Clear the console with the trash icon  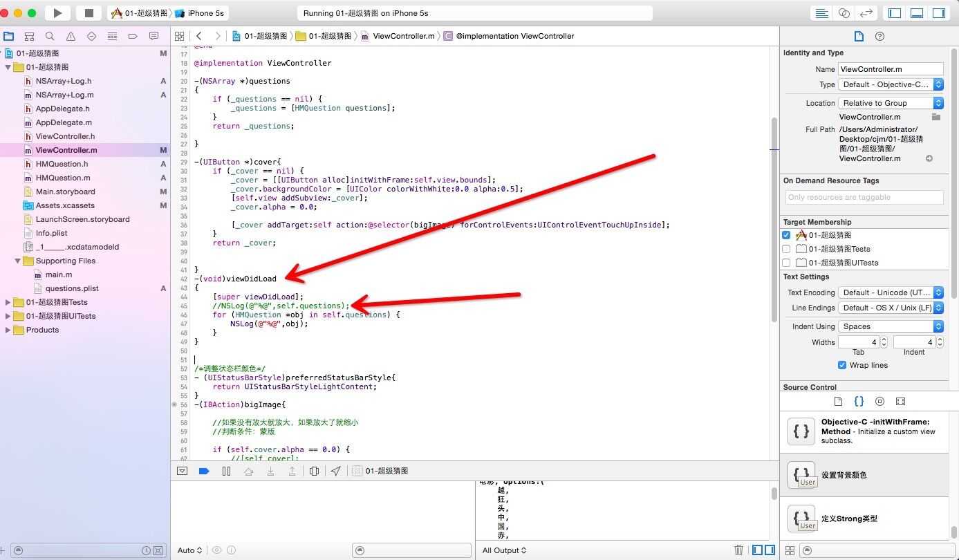pyautogui.click(x=738, y=550)
